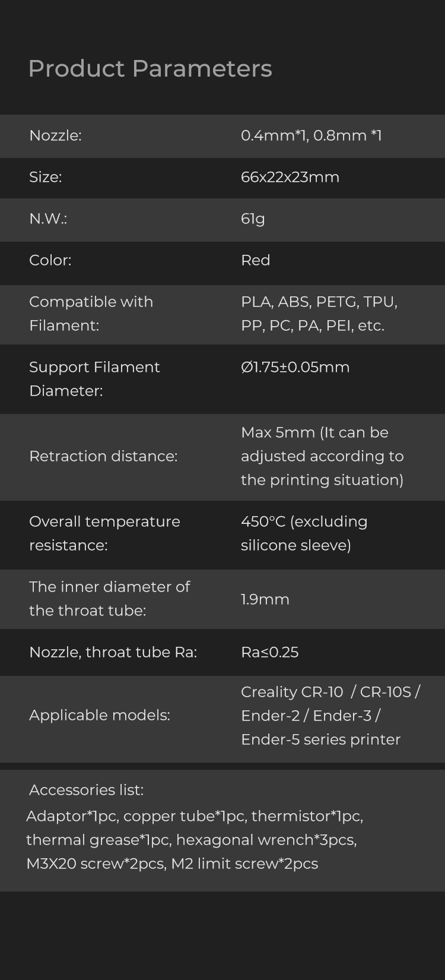Select the 450°C temperature value

(304, 533)
